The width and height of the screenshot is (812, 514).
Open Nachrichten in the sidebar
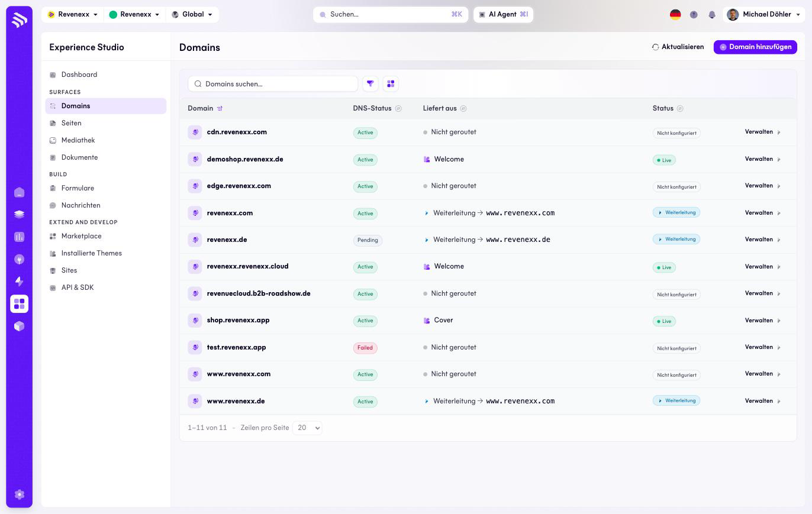(106, 206)
